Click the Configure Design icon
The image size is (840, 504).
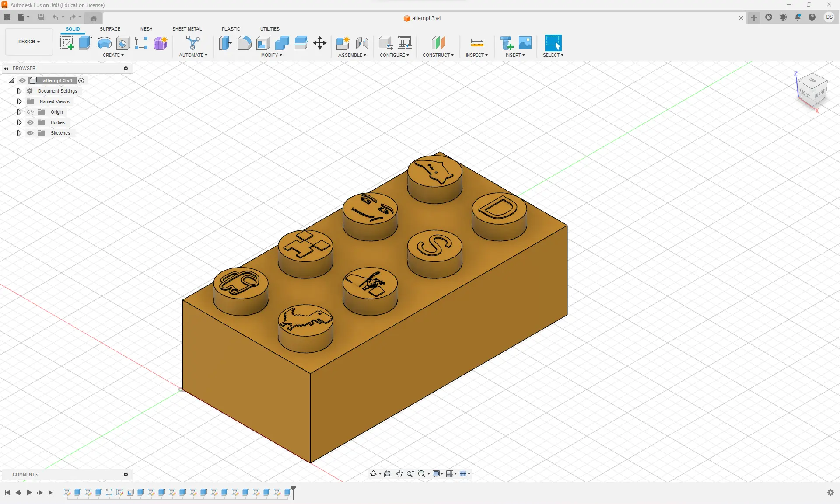click(x=385, y=43)
